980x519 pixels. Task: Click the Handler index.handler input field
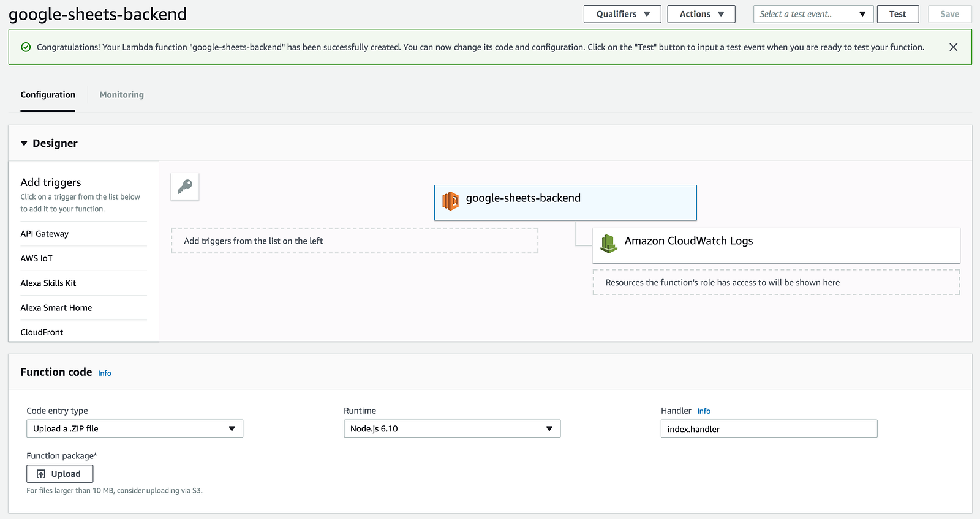769,429
